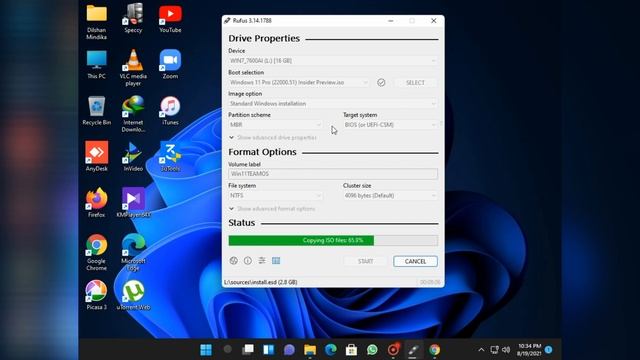Open the Rufus language globe icon
The image size is (640, 360).
pyautogui.click(x=233, y=261)
